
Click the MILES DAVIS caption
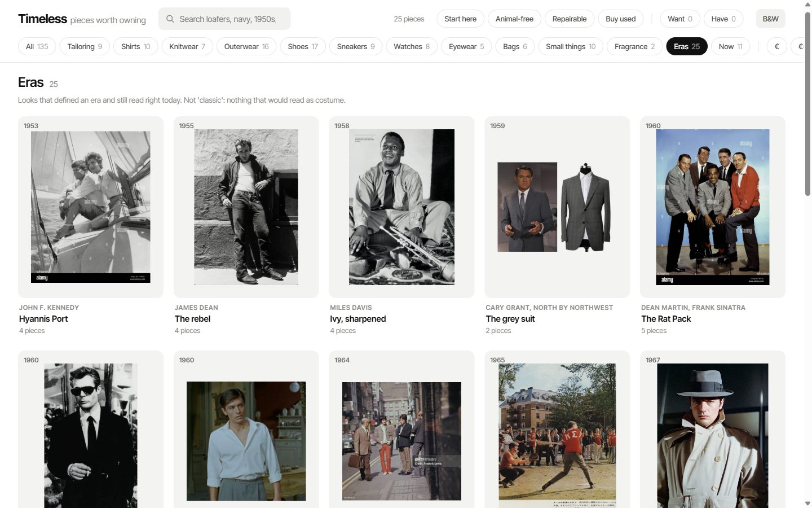pyautogui.click(x=351, y=308)
